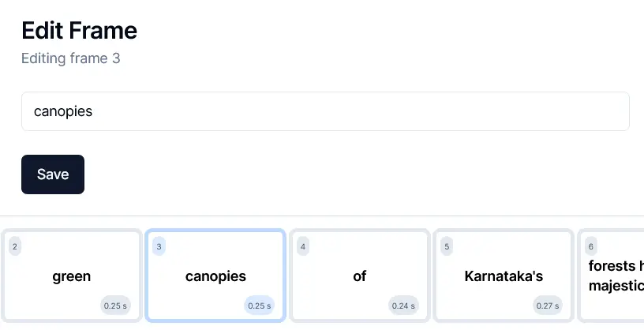The width and height of the screenshot is (644, 330).
Task: Click the 0.25 s duration on the canopies frame
Action: pos(260,306)
